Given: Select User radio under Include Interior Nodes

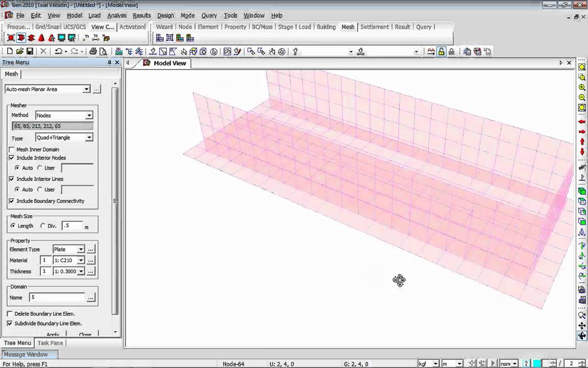Looking at the screenshot, I should [40, 168].
